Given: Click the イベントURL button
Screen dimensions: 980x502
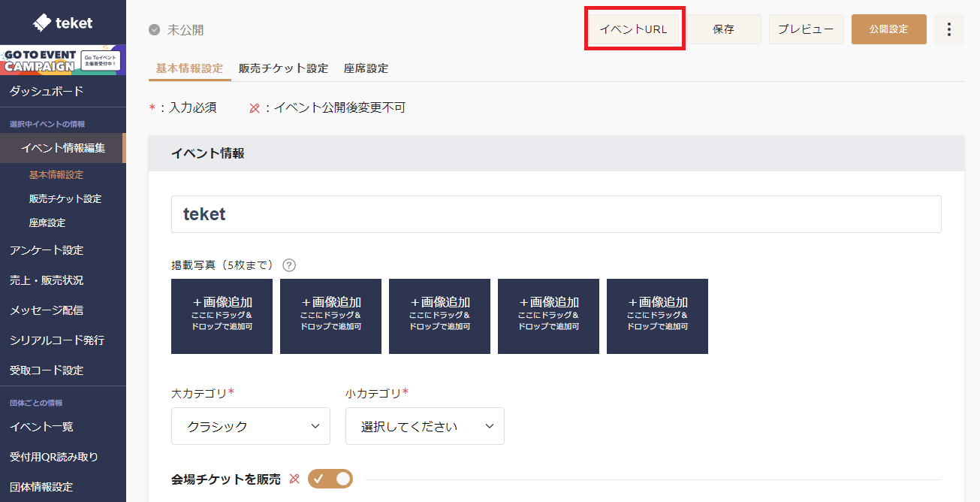Looking at the screenshot, I should (633, 29).
